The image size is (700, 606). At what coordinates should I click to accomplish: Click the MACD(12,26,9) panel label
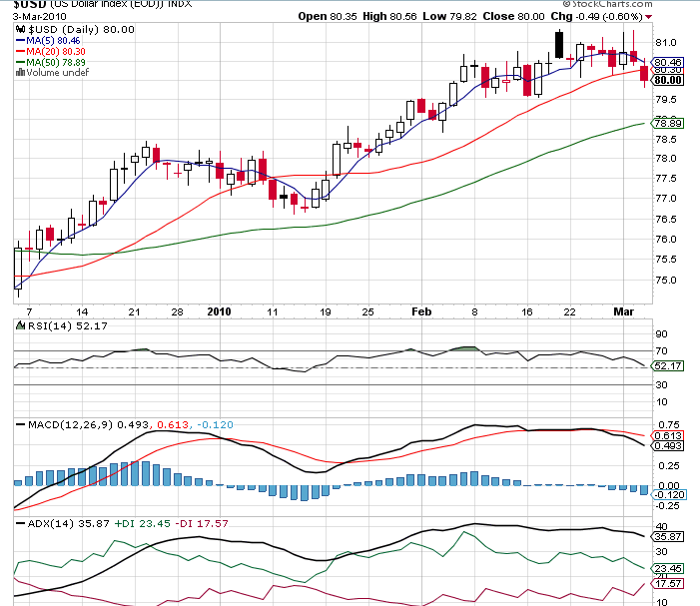pyautogui.click(x=66, y=424)
